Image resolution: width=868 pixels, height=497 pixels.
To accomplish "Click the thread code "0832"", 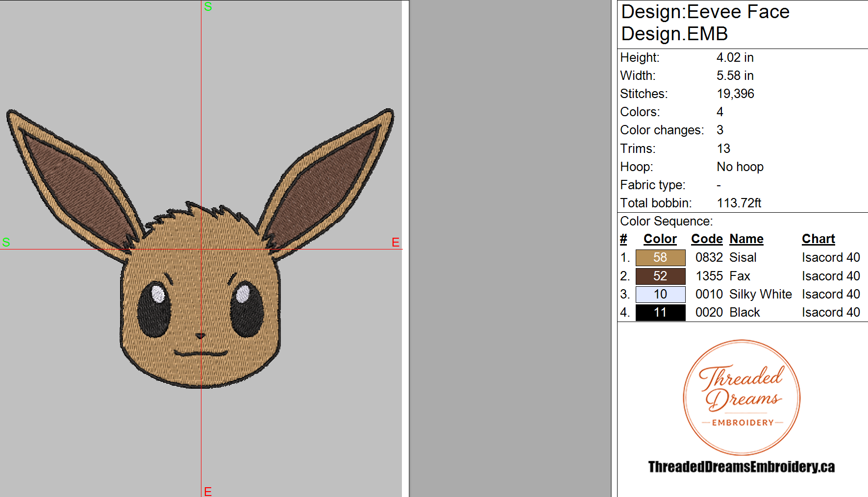I will point(709,257).
